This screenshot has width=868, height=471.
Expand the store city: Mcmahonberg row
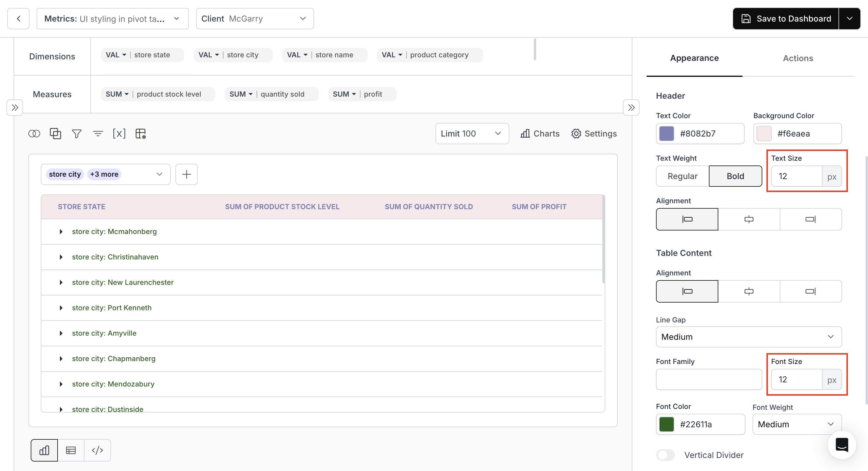point(61,232)
